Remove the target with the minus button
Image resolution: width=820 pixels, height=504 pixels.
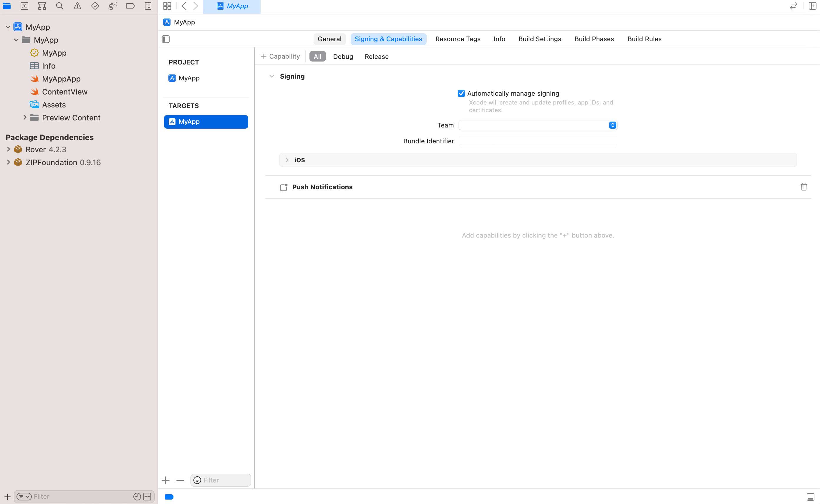pyautogui.click(x=180, y=480)
